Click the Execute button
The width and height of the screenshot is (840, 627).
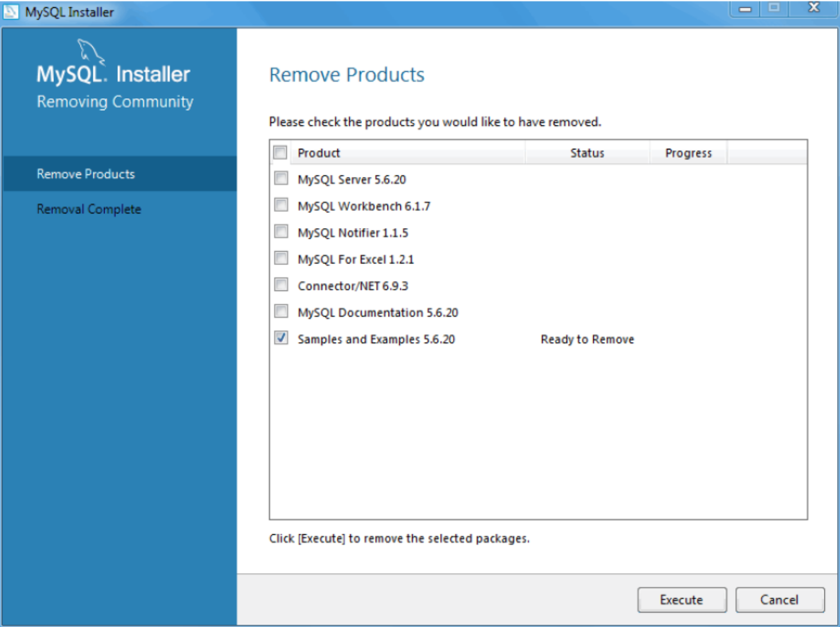pyautogui.click(x=682, y=599)
